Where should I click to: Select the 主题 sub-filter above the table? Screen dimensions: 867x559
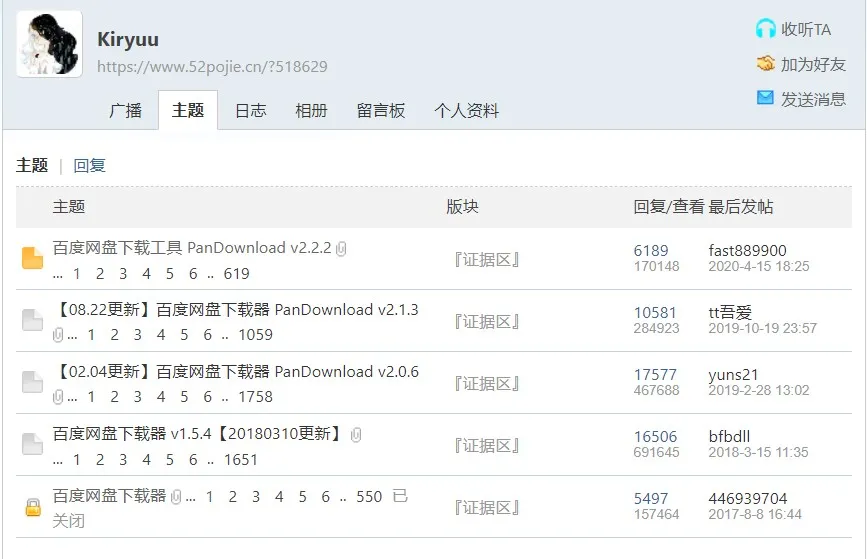(x=32, y=165)
